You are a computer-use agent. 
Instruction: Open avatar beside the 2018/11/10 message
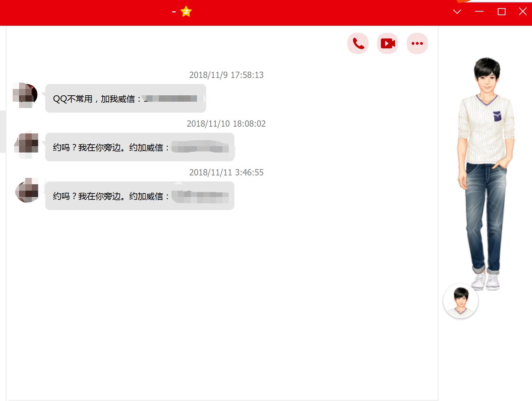tap(26, 144)
